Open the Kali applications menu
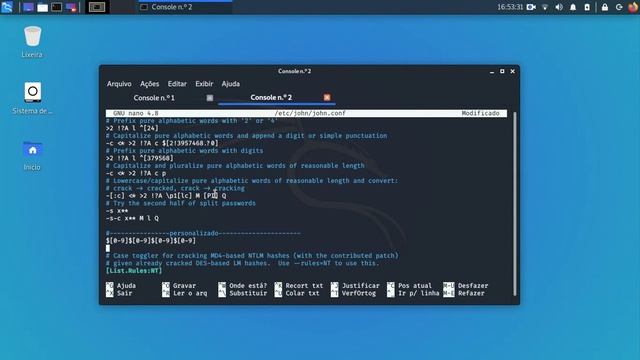 point(7,7)
